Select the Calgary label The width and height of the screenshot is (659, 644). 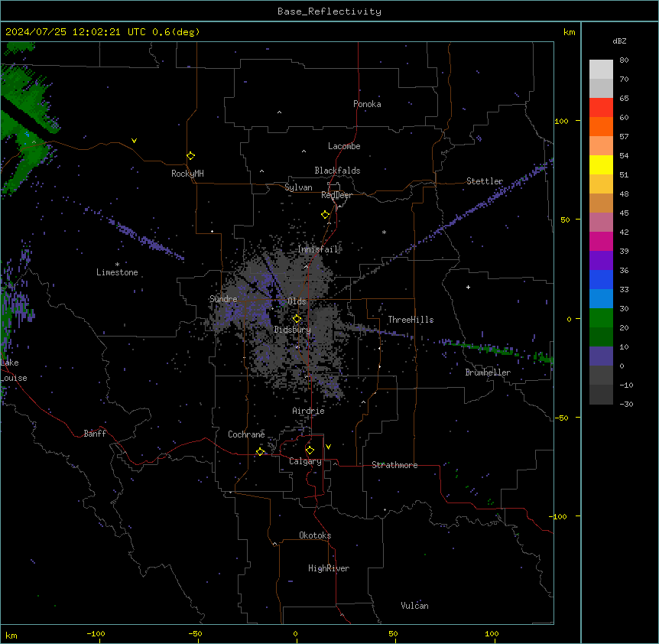pyautogui.click(x=305, y=461)
